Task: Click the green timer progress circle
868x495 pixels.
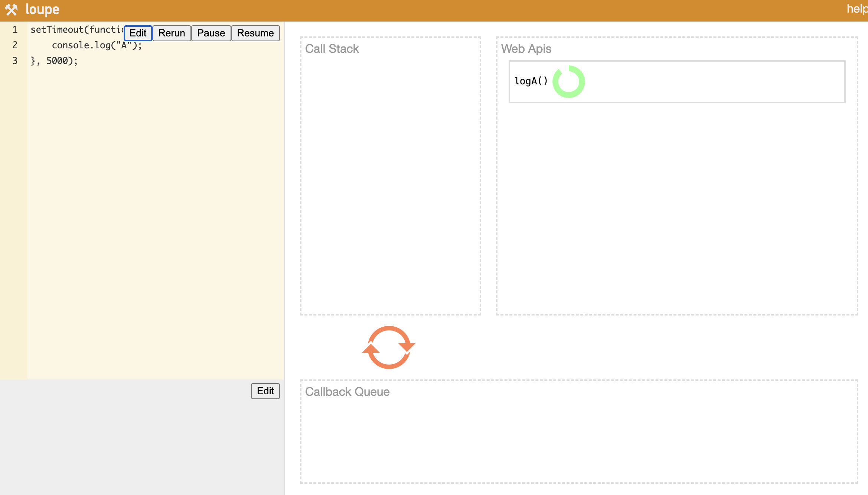Action: click(x=568, y=82)
